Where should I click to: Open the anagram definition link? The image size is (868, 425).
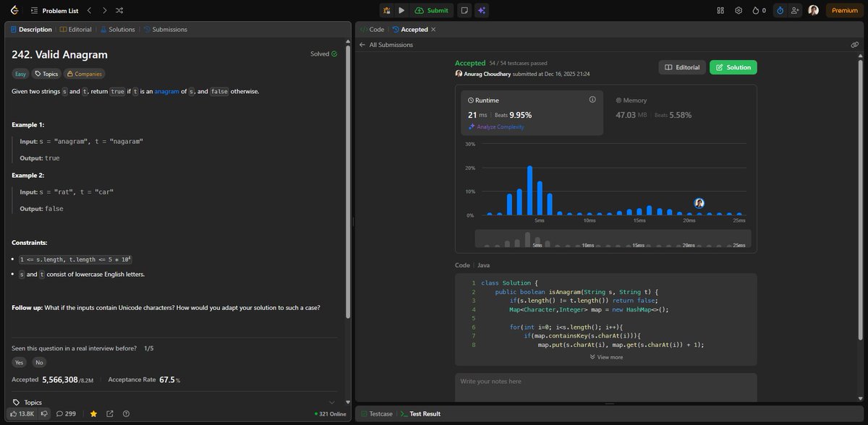click(x=166, y=91)
